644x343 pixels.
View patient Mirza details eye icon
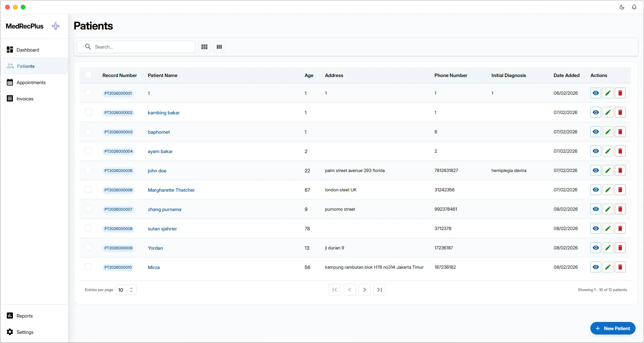(596, 267)
